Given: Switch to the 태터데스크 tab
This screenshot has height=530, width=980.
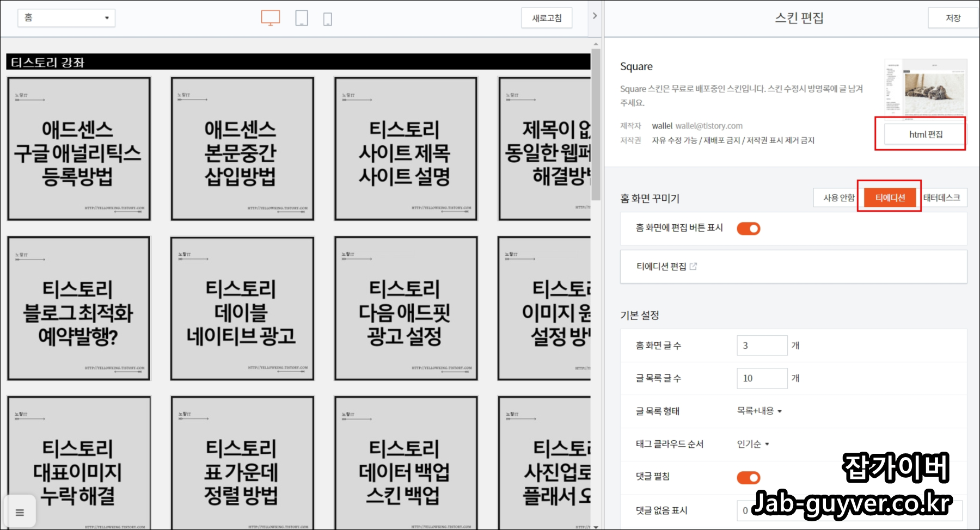Looking at the screenshot, I should click(943, 198).
